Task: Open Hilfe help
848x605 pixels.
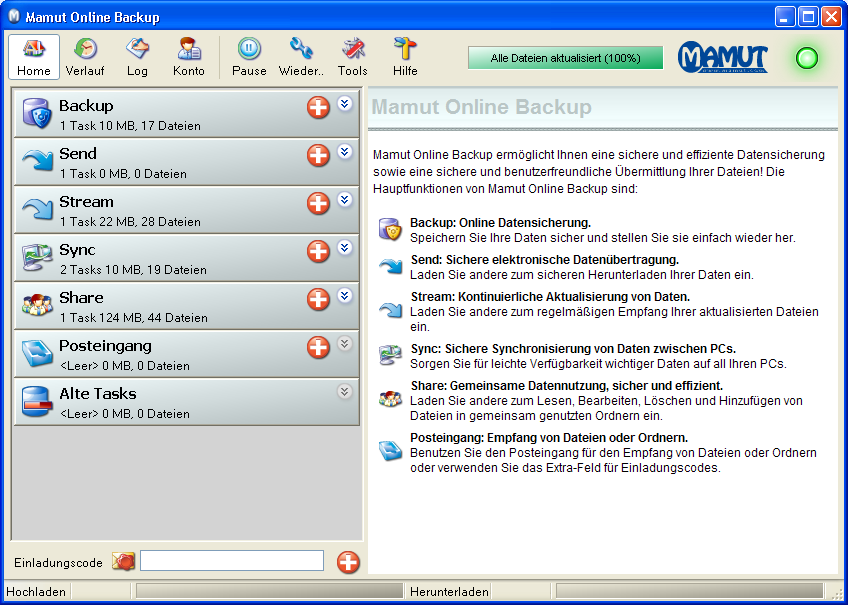Action: coord(405,57)
